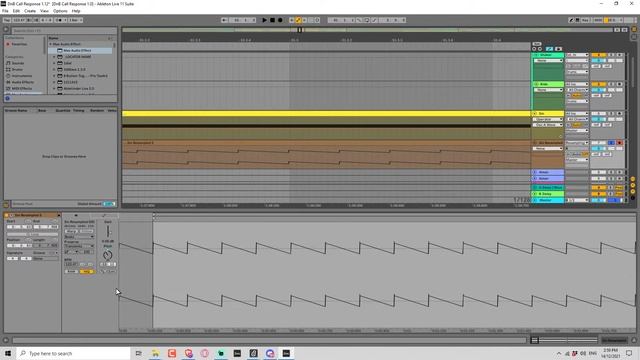Select the Audio Effects browser category
The height and width of the screenshot is (360, 640).
(23, 82)
